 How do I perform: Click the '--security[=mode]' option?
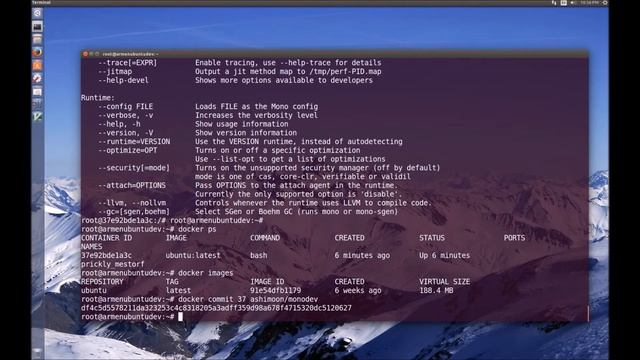click(134, 168)
